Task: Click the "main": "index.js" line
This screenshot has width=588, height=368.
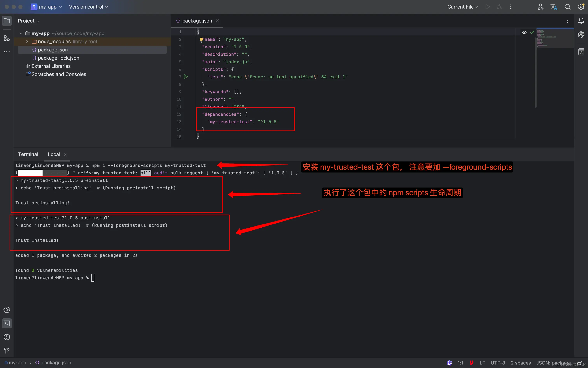Action: [x=227, y=62]
